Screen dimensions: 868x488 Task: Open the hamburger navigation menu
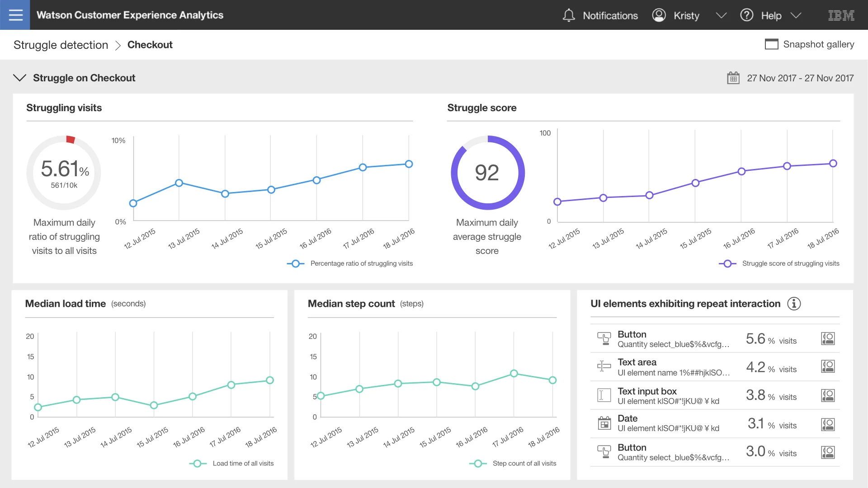click(15, 15)
